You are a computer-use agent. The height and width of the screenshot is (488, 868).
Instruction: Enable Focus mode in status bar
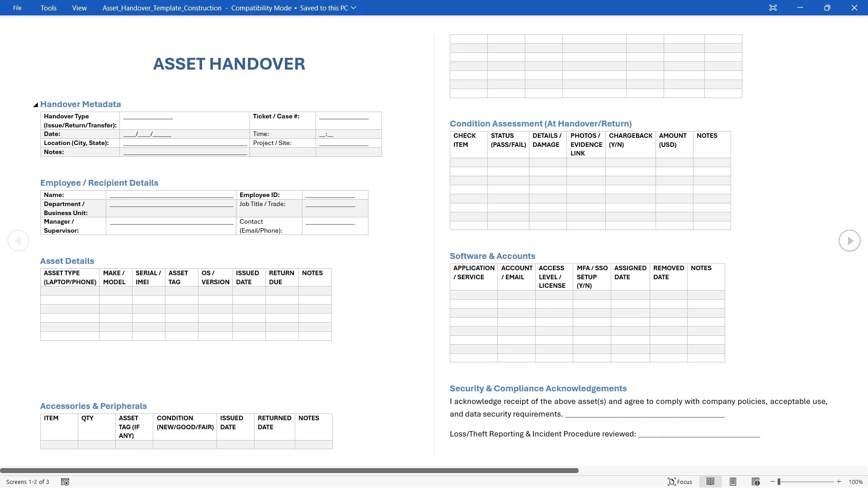coord(680,482)
